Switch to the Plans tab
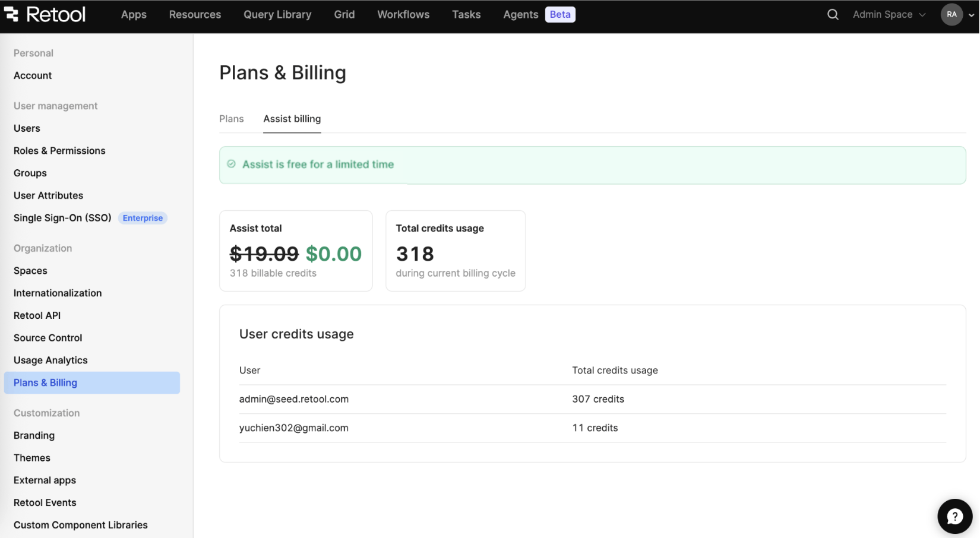This screenshot has height=538, width=980. click(231, 119)
